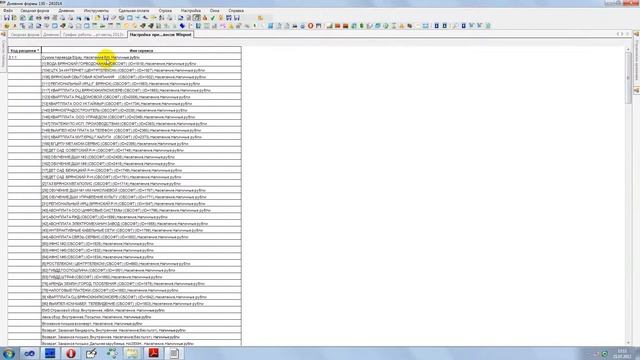
Task: Open the Инструменты menu
Action: [x=96, y=11]
